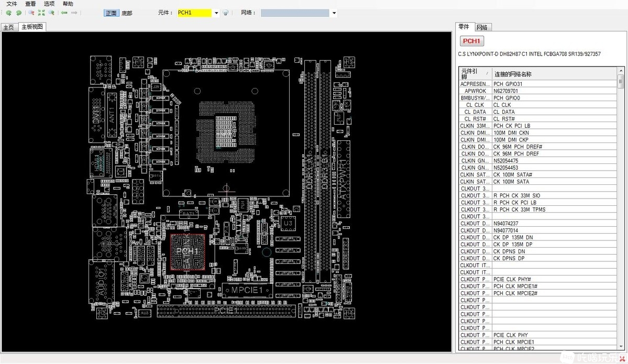Select the PCH GPIO0 network cell
The height and width of the screenshot is (364, 628).
point(554,98)
